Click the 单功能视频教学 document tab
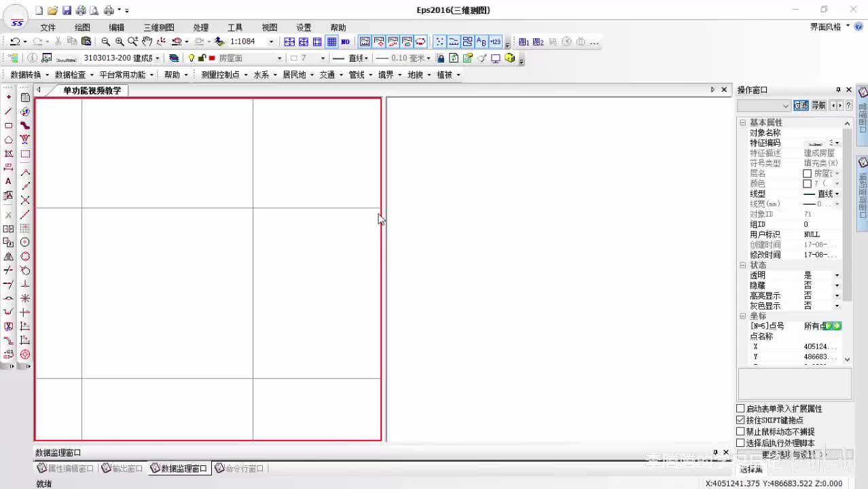Viewport: 868px width, 489px height. tap(92, 90)
